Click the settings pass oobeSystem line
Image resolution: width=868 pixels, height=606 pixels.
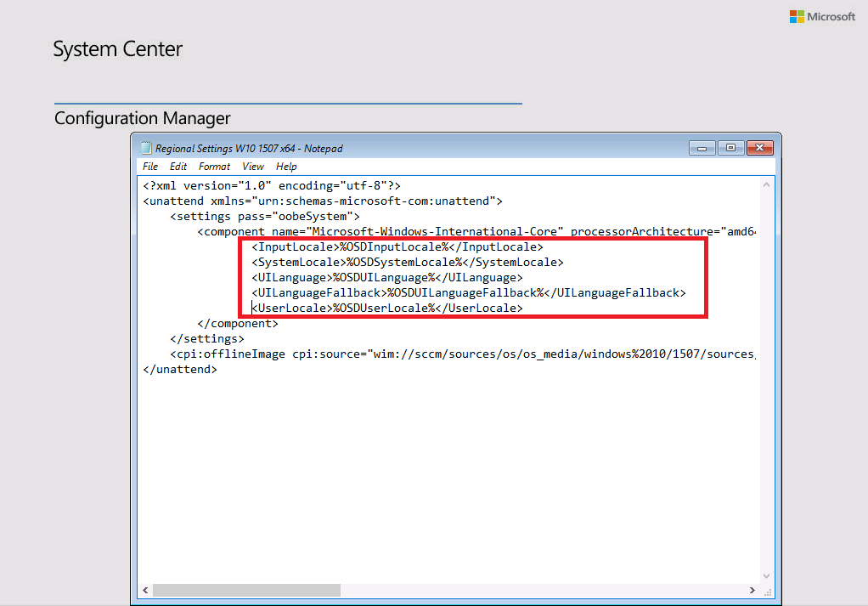[265, 217]
